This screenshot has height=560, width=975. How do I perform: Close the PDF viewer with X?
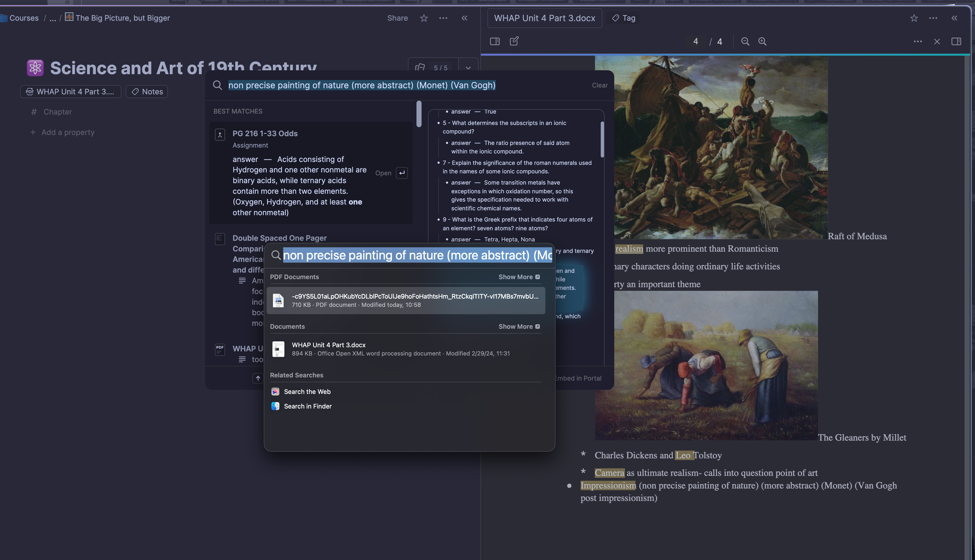937,42
